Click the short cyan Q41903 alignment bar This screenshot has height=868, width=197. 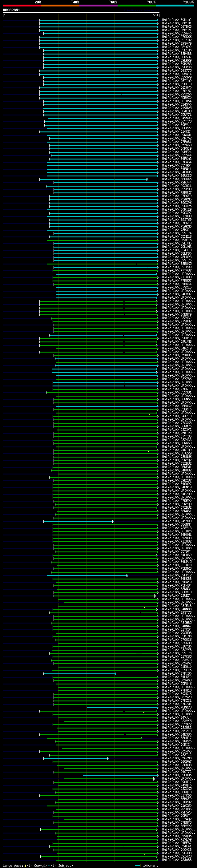tap(79, 521)
